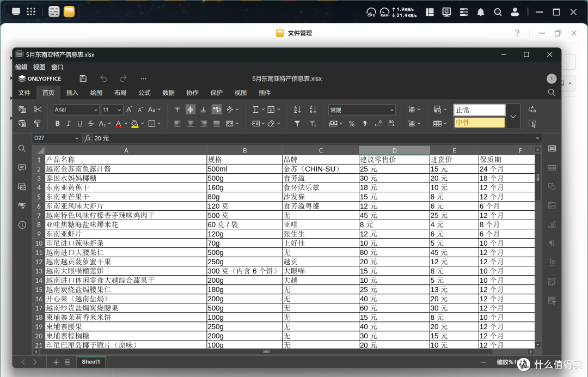Screen dimensions: 588x377
Task: Clear filter icon with funnel and x
Action: [x=313, y=124]
